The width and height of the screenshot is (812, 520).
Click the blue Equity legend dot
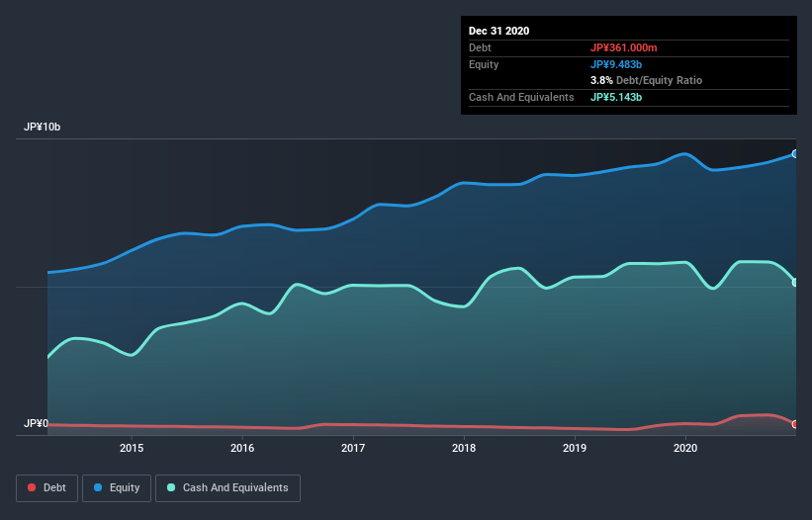[x=98, y=487]
